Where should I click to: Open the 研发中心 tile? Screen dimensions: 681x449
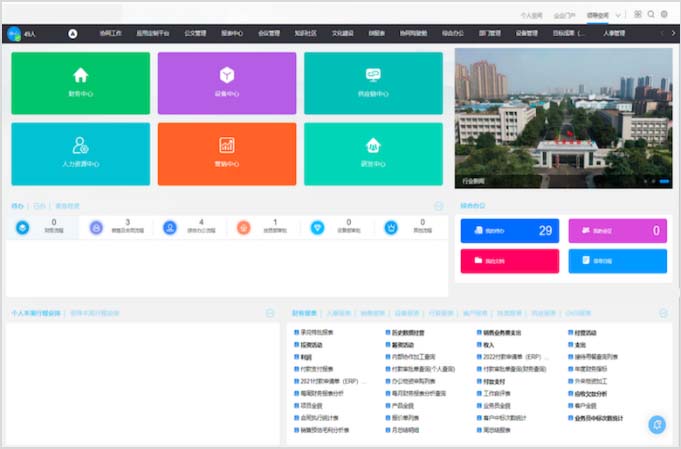[372, 153]
